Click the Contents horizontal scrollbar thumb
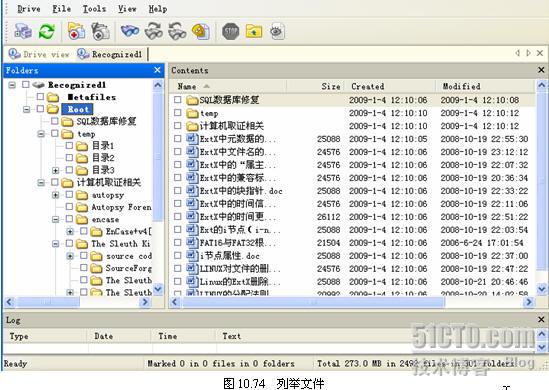 [x=313, y=302]
